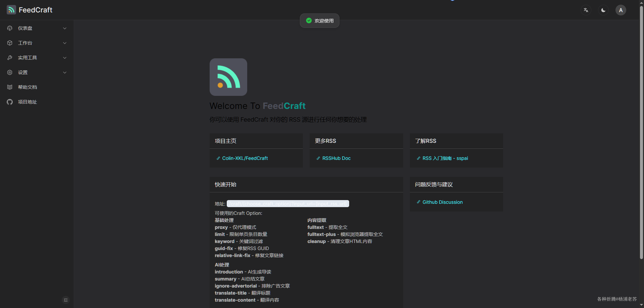Click the 'fulltext-plus - 模拟浏览器提取全文' text
The height and width of the screenshot is (308, 644).
[345, 234]
